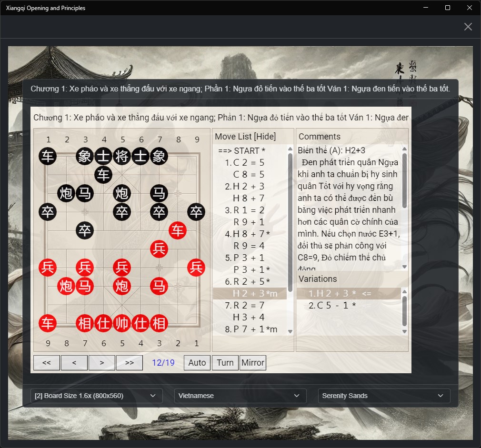The height and width of the screenshot is (448, 481).
Task: Select move '8. P 7 + 1 *m' in list
Action: click(x=250, y=329)
